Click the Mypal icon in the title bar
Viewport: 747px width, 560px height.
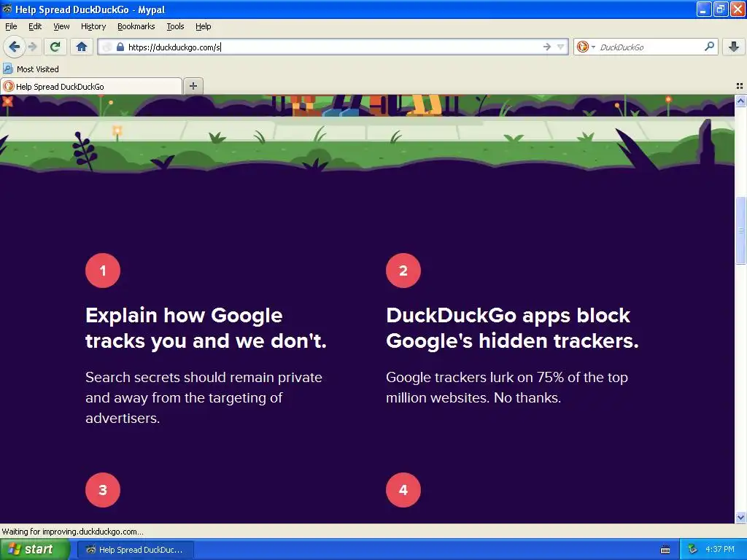[7, 9]
